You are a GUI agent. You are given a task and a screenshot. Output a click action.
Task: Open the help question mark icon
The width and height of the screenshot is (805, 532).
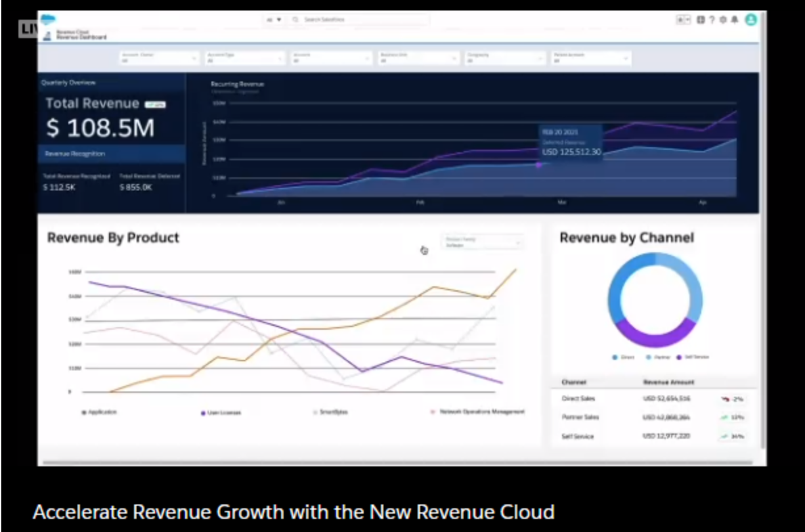pos(712,20)
